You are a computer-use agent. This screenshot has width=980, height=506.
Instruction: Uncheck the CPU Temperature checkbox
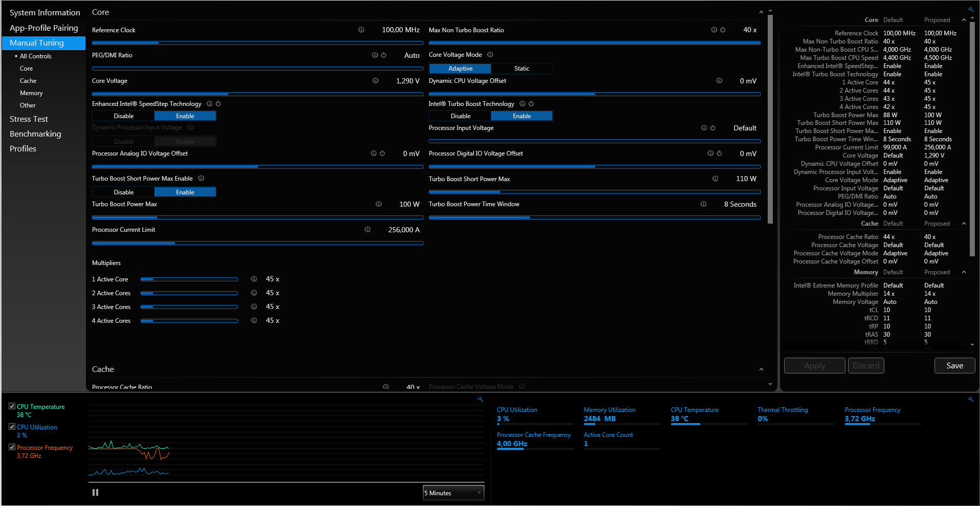12,406
